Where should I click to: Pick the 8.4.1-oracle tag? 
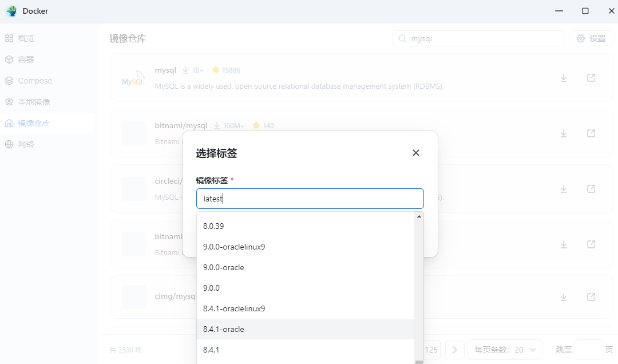click(x=306, y=329)
